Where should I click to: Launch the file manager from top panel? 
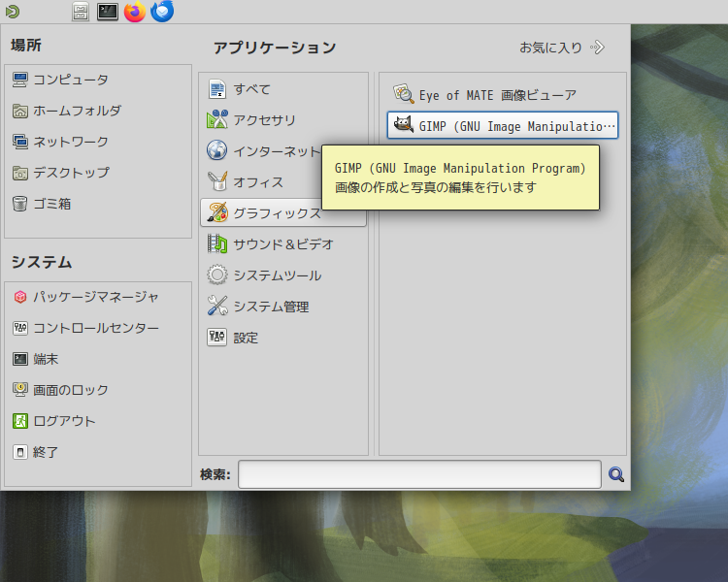pos(81,12)
